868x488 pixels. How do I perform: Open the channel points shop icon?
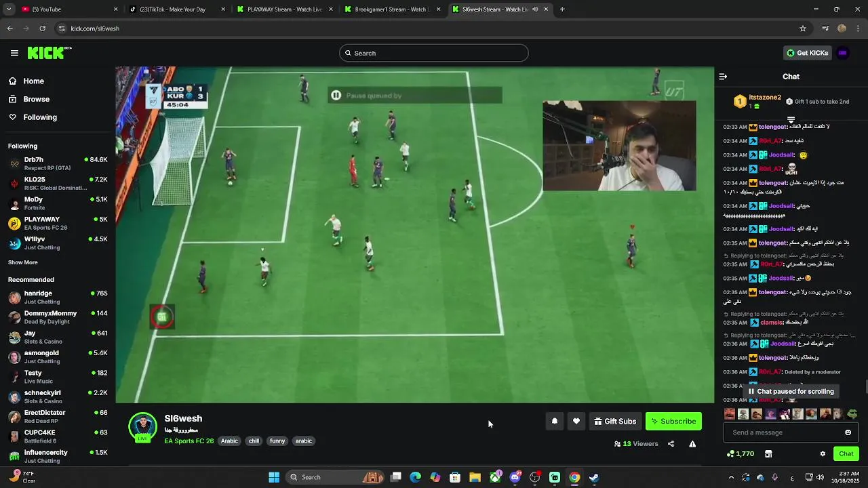[x=768, y=453]
